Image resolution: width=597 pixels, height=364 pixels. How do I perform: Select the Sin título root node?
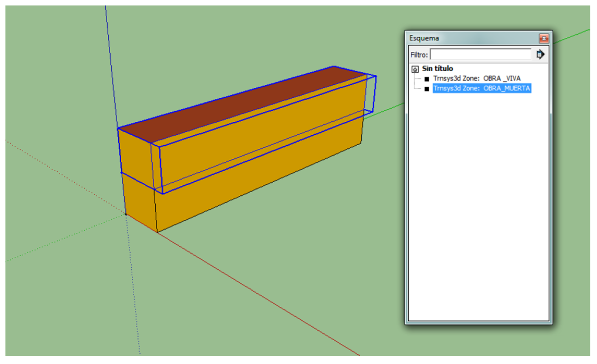(x=437, y=69)
